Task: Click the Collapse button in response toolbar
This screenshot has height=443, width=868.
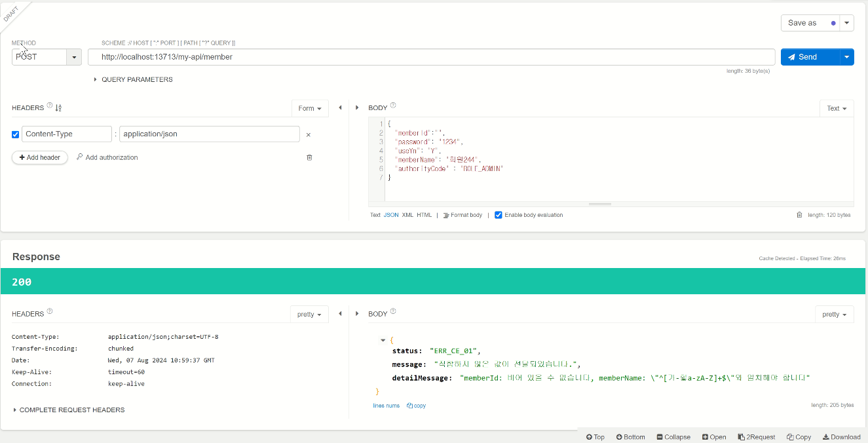Action: 673,437
